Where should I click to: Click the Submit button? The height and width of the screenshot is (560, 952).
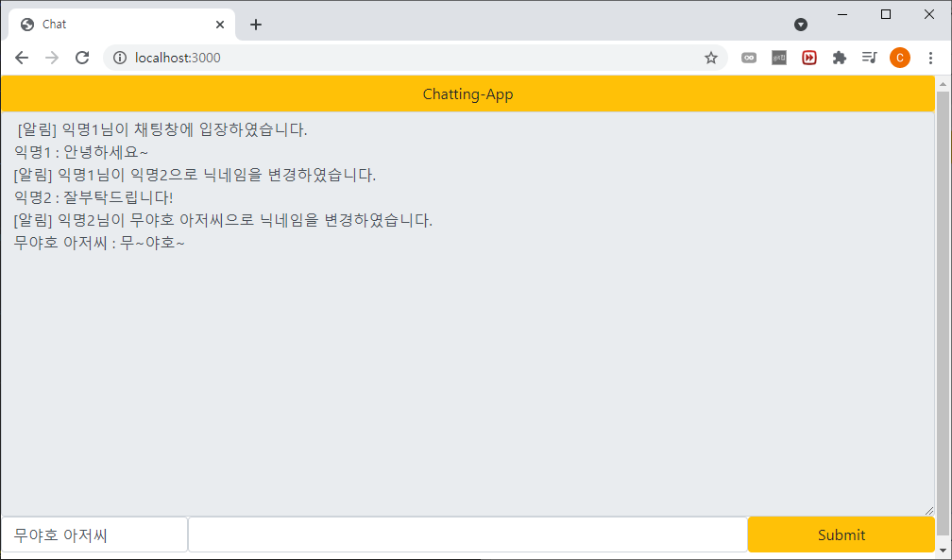click(841, 535)
